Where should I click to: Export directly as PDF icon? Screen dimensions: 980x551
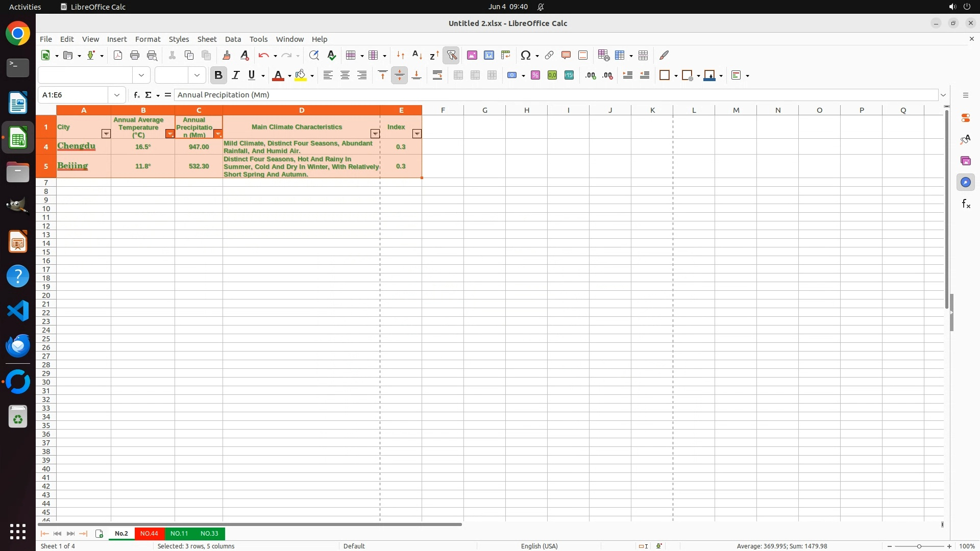click(118, 55)
